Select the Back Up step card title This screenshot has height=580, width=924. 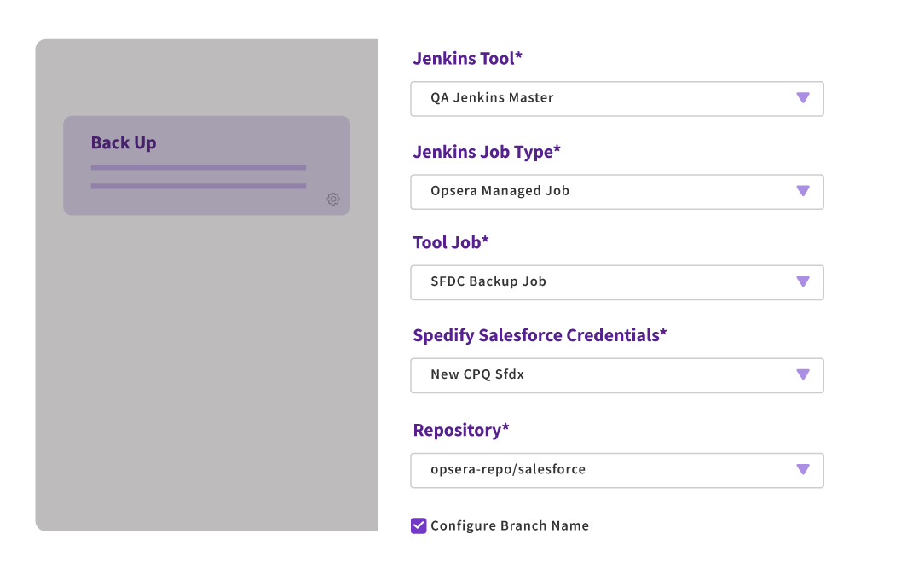[123, 142]
